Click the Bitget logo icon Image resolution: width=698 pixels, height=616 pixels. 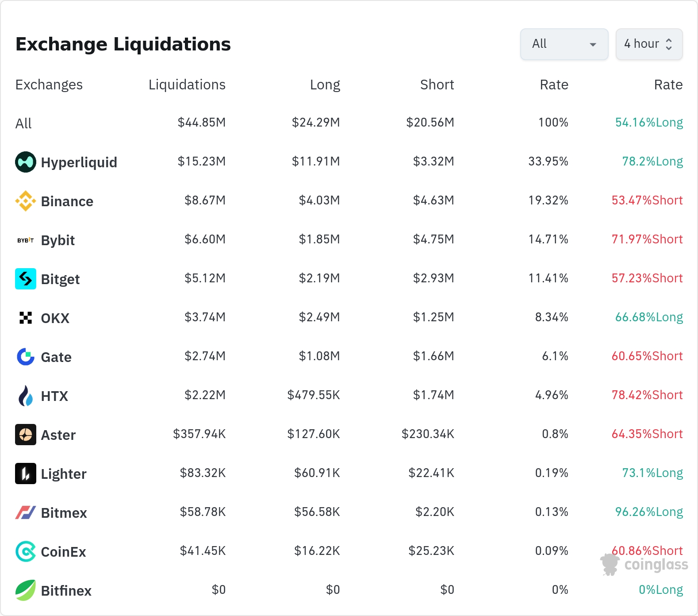[26, 279]
